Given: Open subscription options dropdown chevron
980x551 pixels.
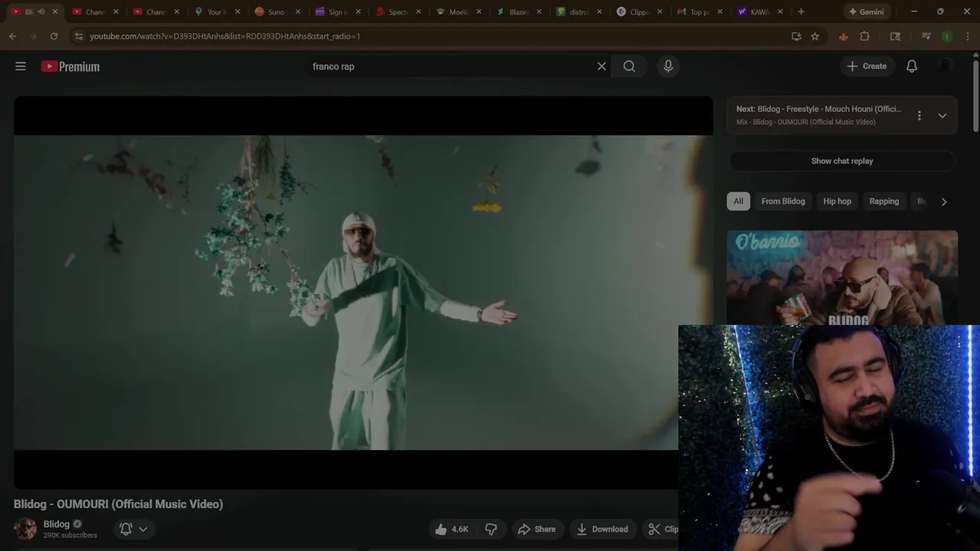Looking at the screenshot, I should tap(143, 529).
